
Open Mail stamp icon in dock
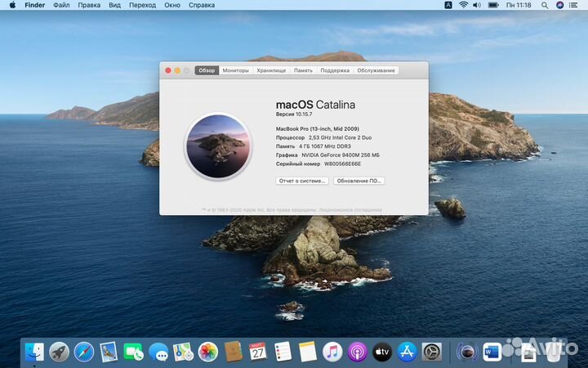(109, 352)
